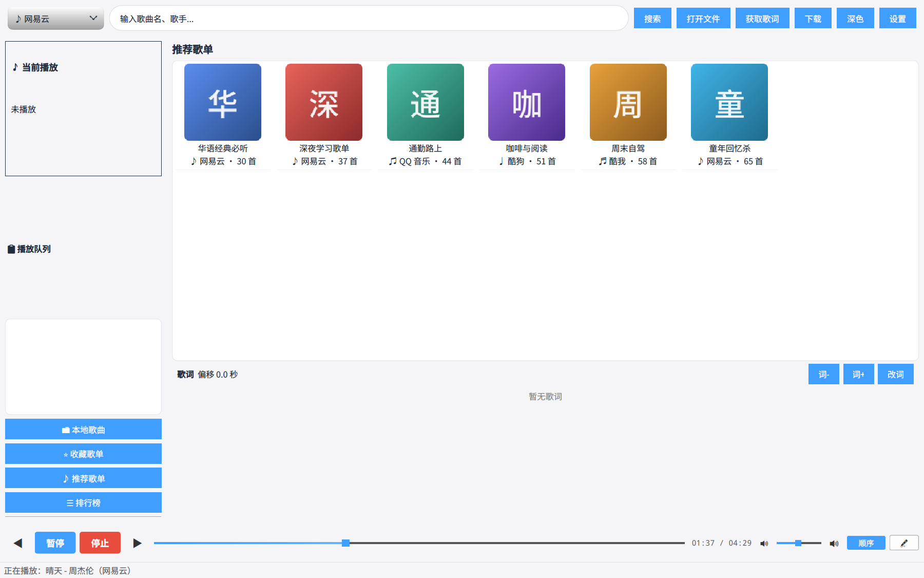Click the 华语经典必听 playlist title
This screenshot has width=924, height=578.
223,148
